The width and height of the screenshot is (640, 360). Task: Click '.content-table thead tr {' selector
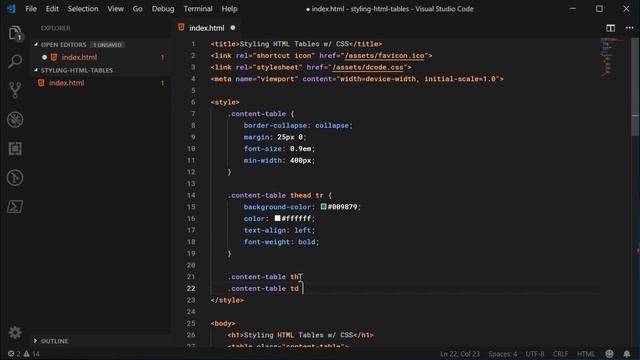(280, 195)
